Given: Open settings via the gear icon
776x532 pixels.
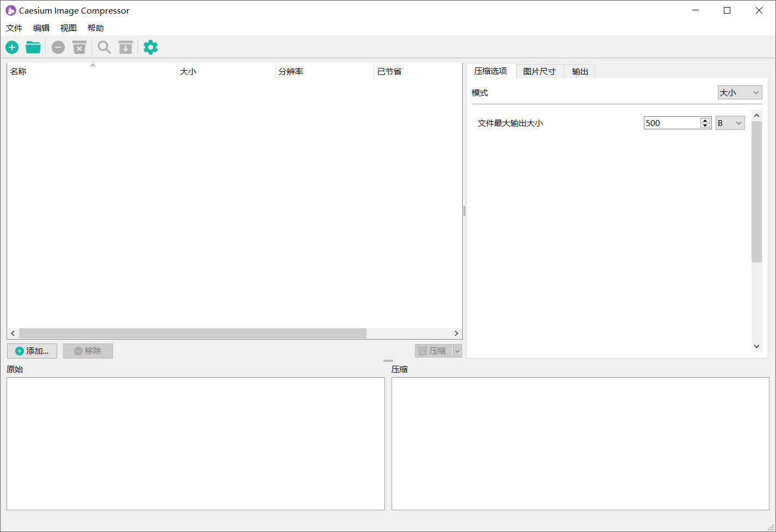Looking at the screenshot, I should [150, 47].
